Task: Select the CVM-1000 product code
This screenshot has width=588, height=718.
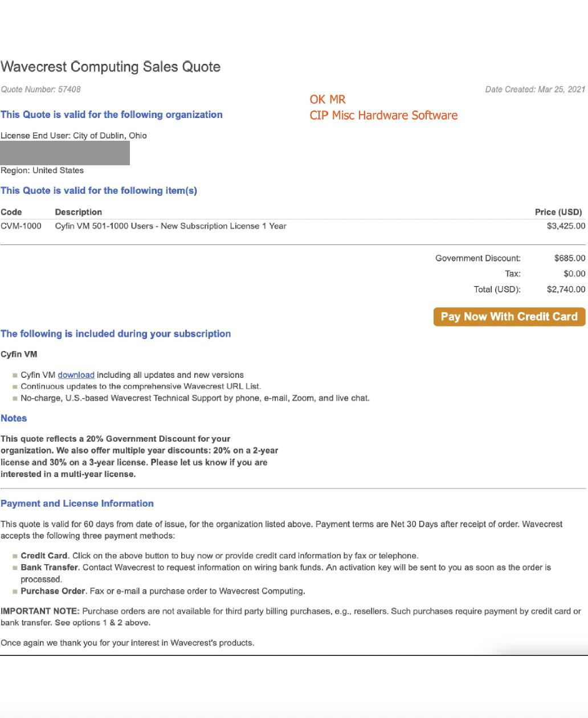Action: coord(21,226)
